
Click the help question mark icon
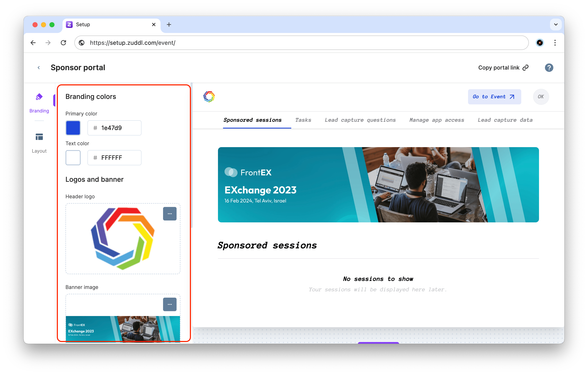[x=549, y=67]
